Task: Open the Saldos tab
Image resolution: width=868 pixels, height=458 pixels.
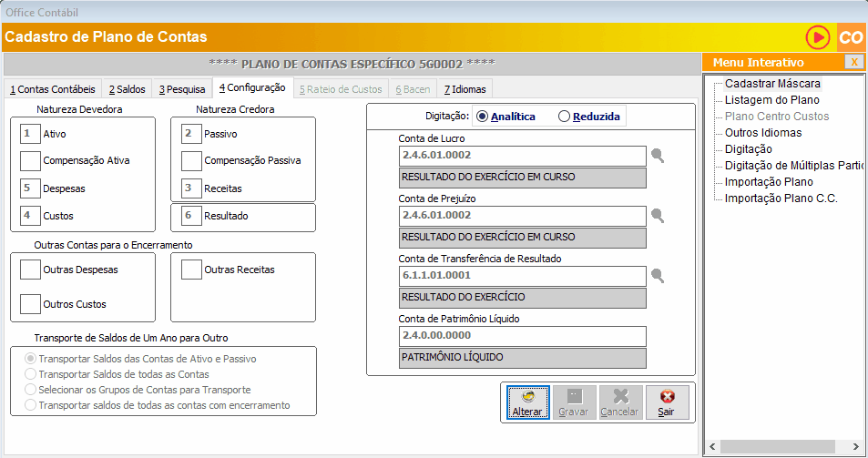Action: point(127,89)
